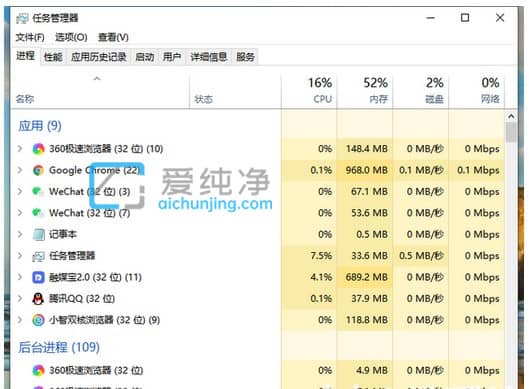Expand the WeChat (7) process group
The width and height of the screenshot is (529, 389).
tap(20, 213)
